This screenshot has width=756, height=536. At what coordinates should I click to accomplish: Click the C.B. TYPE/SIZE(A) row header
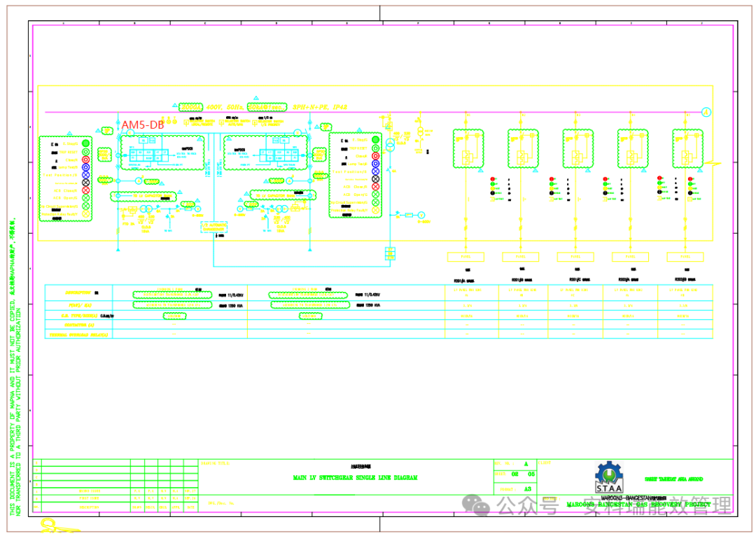80,316
